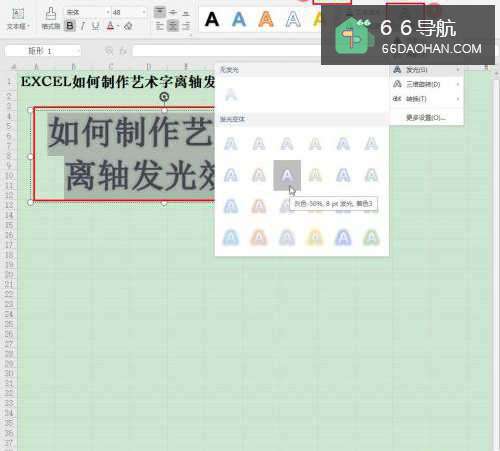Click the clear formatting eraser icon
Image resolution: width=500 pixels, height=451 pixels.
[128, 26]
